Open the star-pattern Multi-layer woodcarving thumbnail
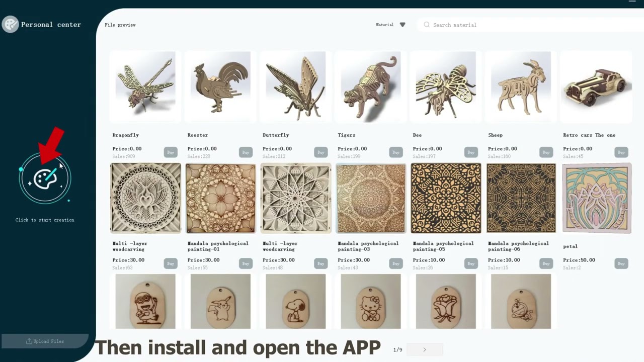The width and height of the screenshot is (644, 362). point(295,198)
